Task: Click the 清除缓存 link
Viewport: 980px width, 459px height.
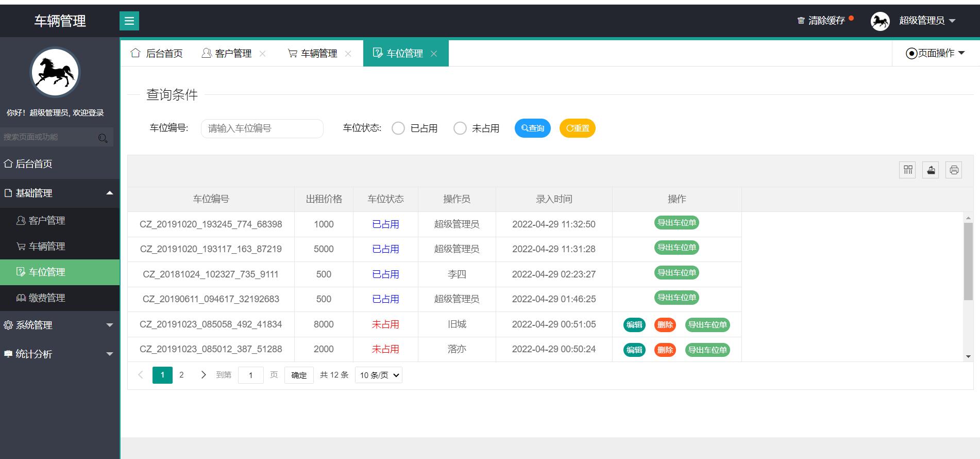Action: click(826, 21)
